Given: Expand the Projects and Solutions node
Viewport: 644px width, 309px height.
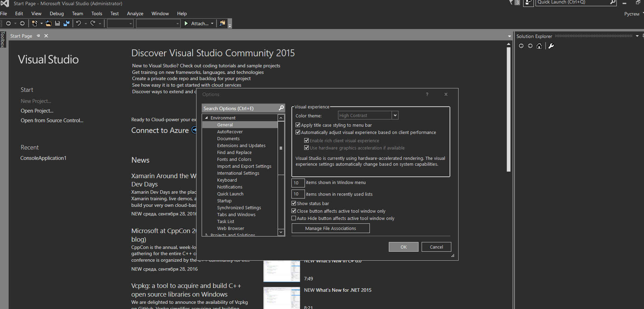Looking at the screenshot, I should (206, 235).
